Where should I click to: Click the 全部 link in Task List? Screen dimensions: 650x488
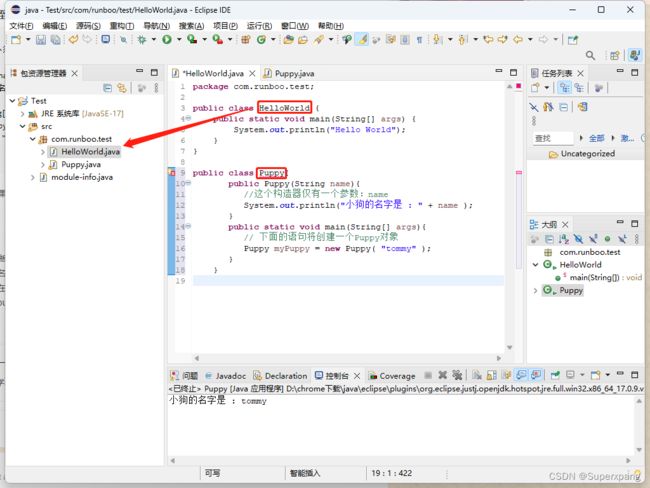pos(597,138)
